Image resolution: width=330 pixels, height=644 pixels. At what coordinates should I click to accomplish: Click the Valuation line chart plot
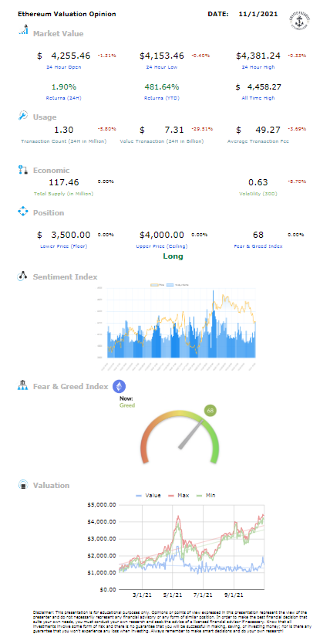click(x=191, y=547)
